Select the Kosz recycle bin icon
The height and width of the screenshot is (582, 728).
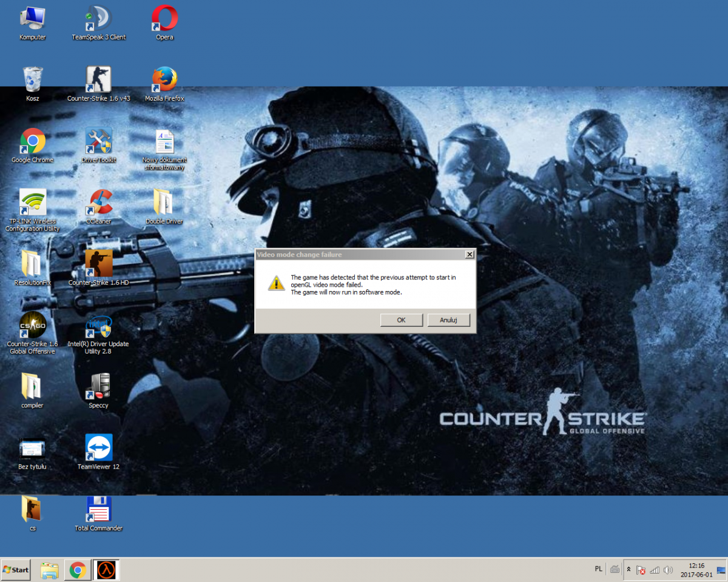click(33, 84)
